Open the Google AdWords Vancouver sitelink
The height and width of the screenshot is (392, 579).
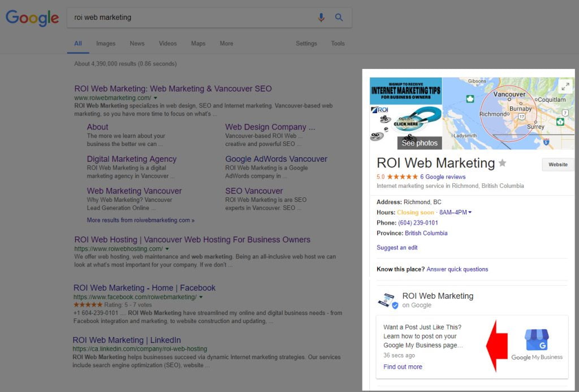(276, 159)
